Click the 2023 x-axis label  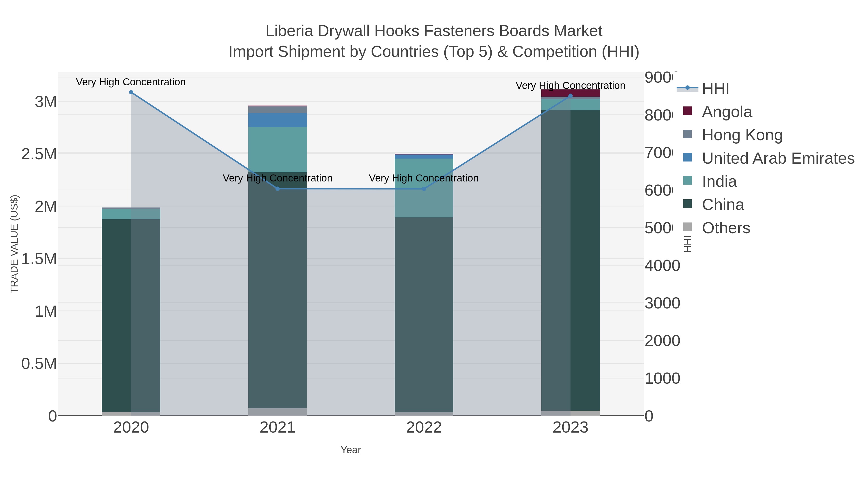570,428
